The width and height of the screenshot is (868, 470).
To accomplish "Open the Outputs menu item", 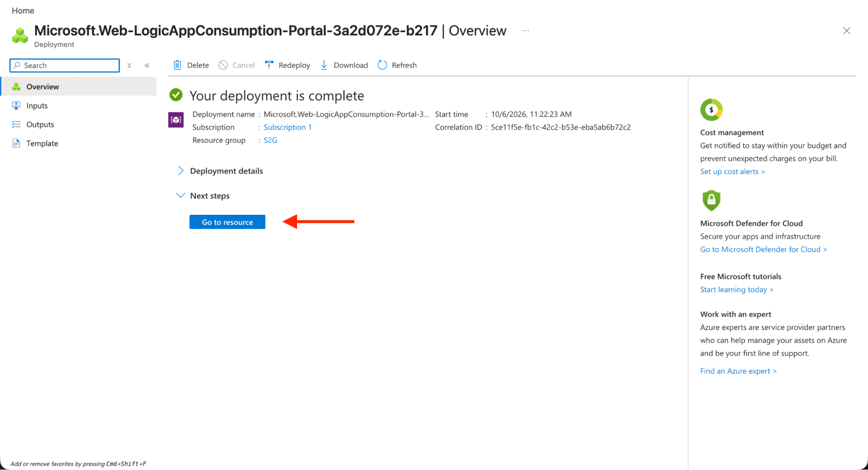I will pyautogui.click(x=79, y=125).
